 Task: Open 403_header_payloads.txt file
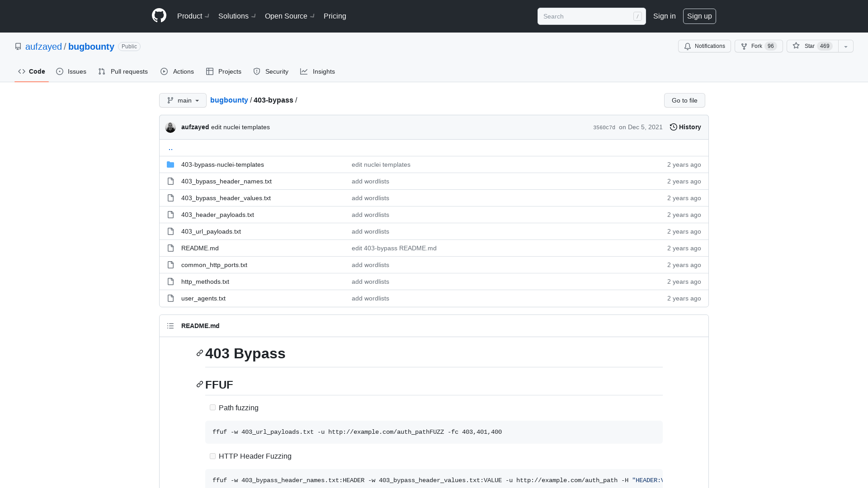click(217, 215)
